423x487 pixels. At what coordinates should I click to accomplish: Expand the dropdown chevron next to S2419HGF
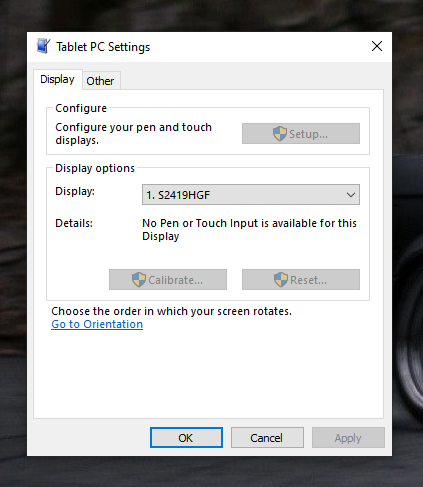(x=351, y=195)
